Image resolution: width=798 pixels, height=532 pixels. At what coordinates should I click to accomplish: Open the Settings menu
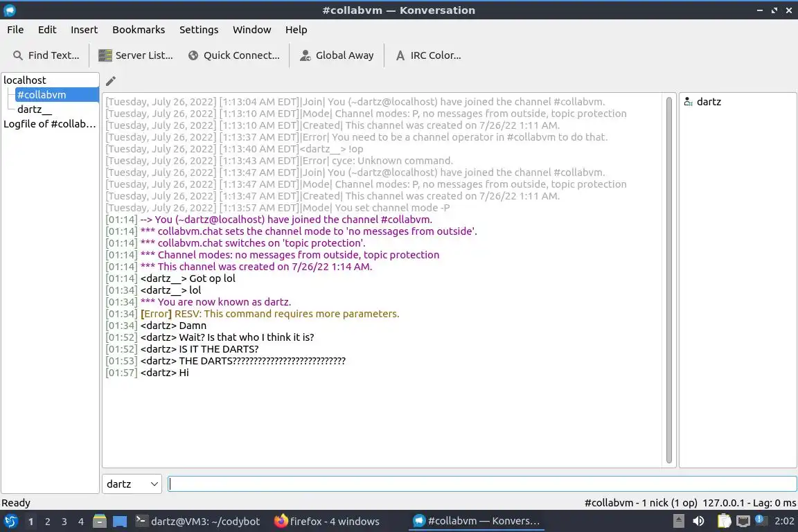coord(199,30)
